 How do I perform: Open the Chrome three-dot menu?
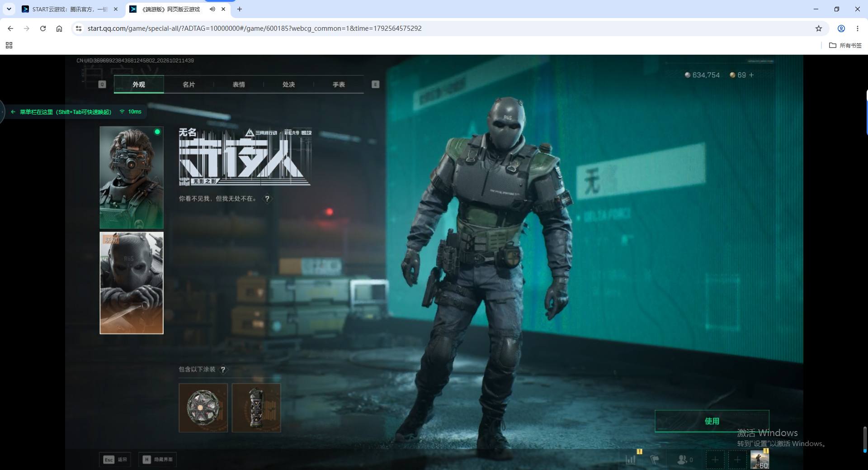858,28
